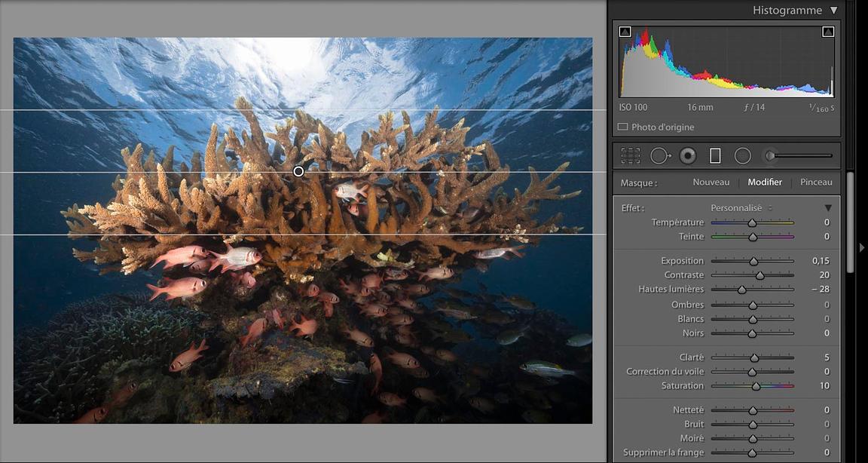Click the Correction du voile value 0

pyautogui.click(x=827, y=372)
